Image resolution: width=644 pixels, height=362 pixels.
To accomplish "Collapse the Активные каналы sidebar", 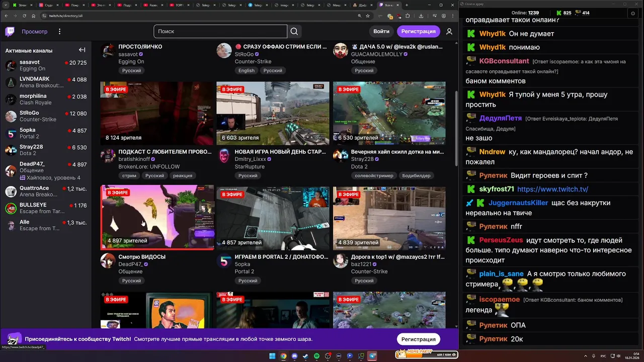I will pyautogui.click(x=82, y=50).
